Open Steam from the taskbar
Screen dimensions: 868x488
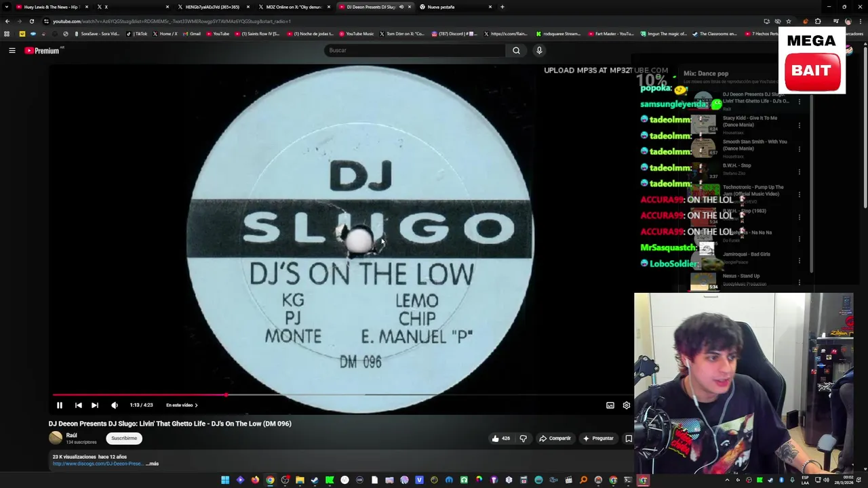(315, 481)
